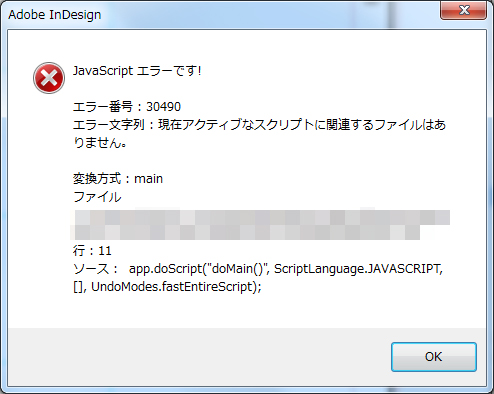Click the red error icon

49,78
